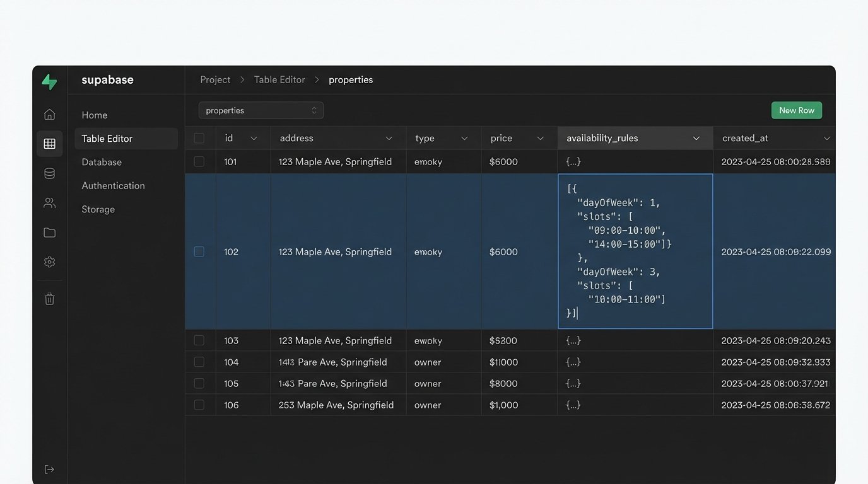Open the Storage folder icon
The image size is (868, 484).
pos(49,232)
